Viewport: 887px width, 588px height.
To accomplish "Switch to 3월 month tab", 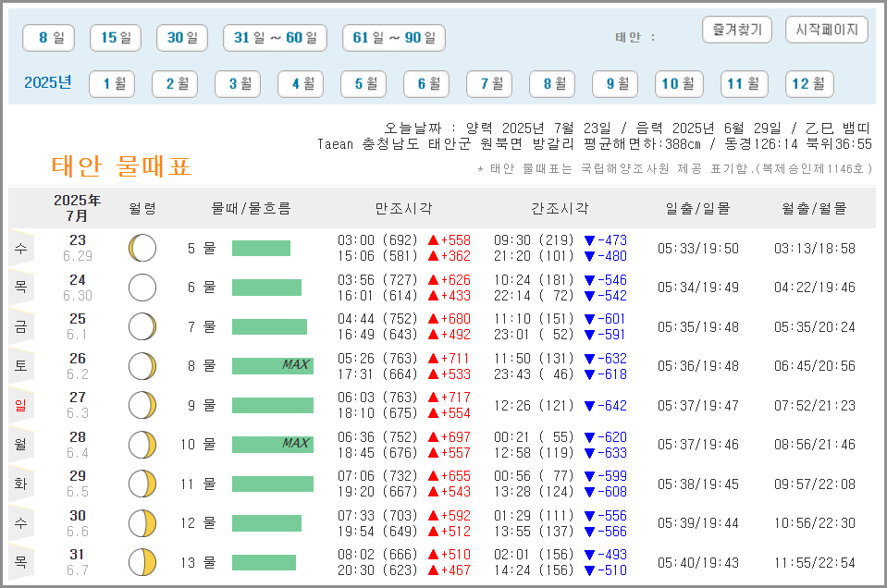I will 238,84.
